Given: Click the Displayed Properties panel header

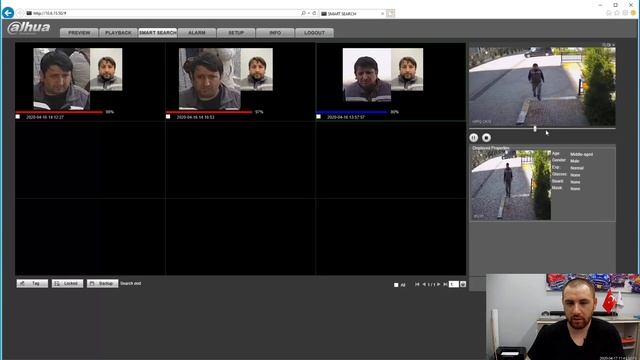Looking at the screenshot, I should (491, 148).
